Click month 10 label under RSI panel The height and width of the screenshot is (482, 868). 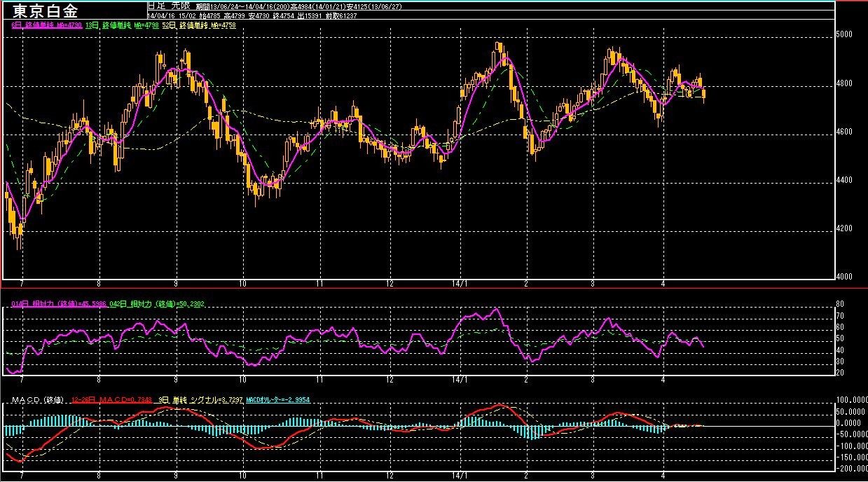(242, 379)
